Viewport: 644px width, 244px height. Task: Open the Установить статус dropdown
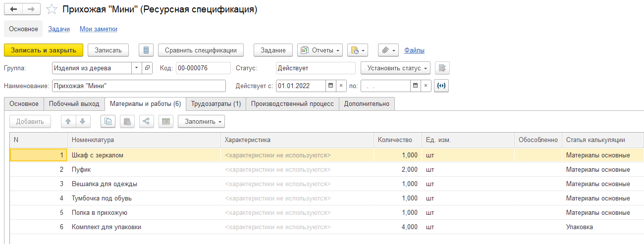(x=395, y=68)
